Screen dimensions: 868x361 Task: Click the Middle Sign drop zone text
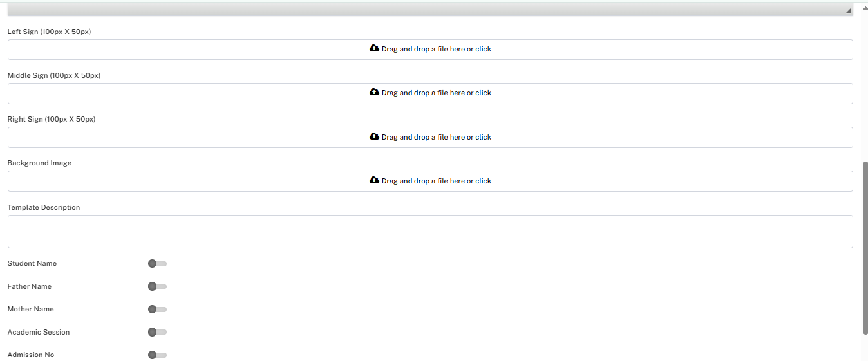pyautogui.click(x=436, y=93)
